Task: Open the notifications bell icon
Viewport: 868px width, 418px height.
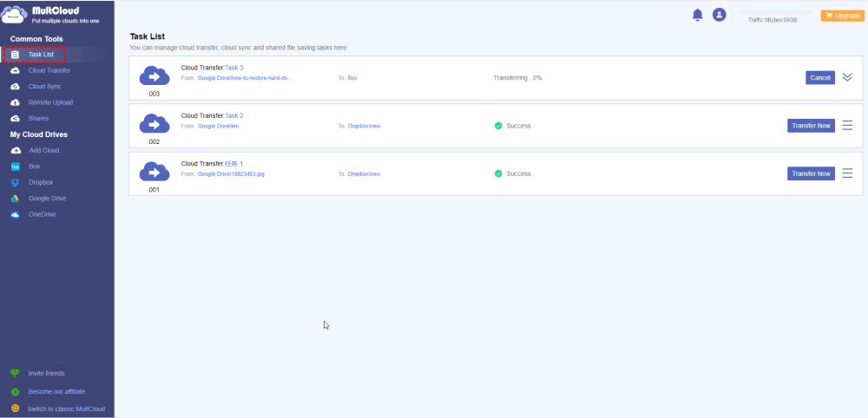Action: [x=698, y=16]
